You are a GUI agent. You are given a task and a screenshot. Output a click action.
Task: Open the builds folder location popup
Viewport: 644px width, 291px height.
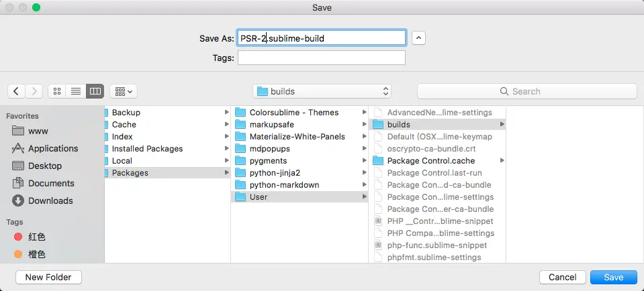322,91
